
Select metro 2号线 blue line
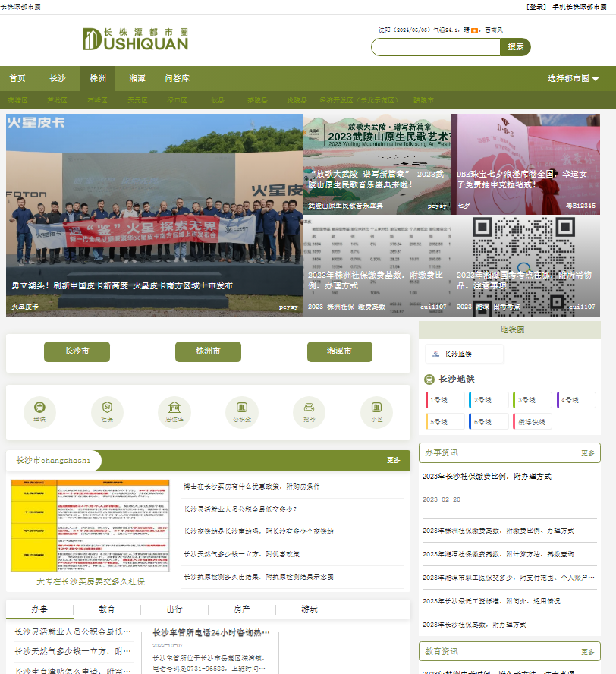(x=489, y=400)
